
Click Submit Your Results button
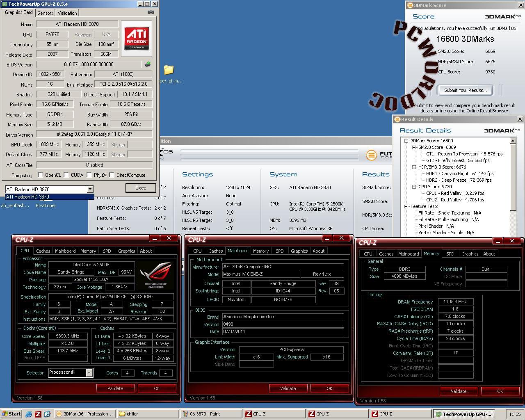(465, 90)
